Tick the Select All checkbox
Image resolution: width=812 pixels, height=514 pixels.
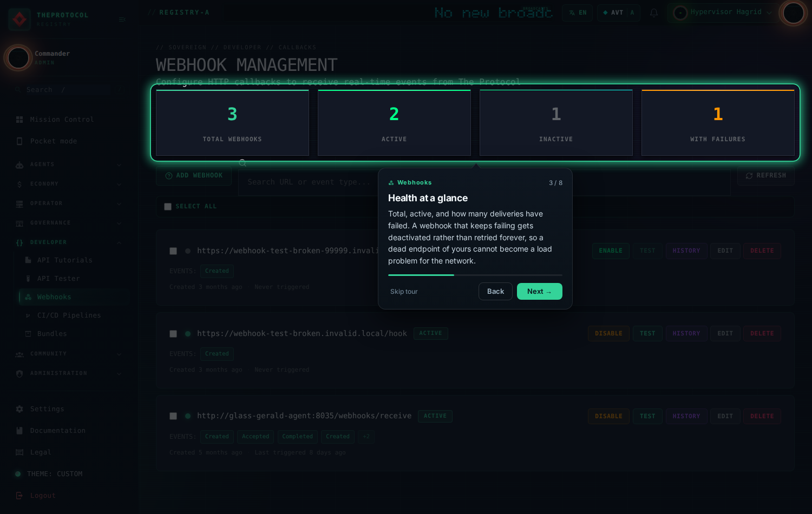[168, 207]
